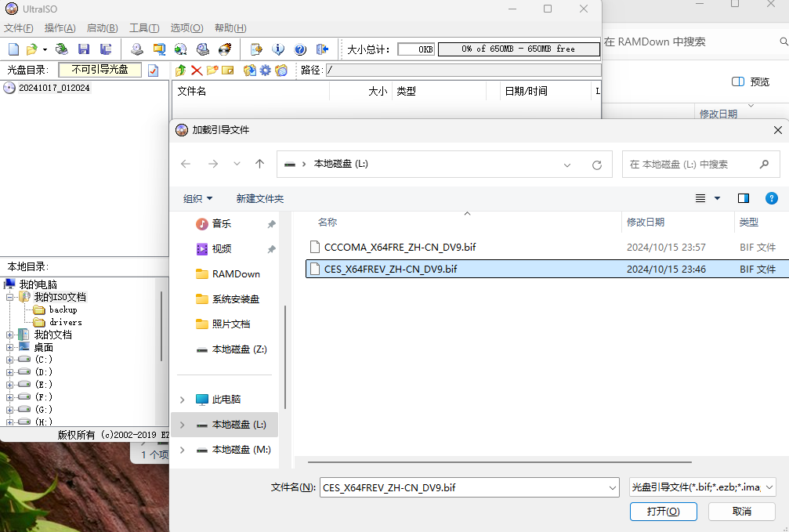Click the red X Delete icon
Image resolution: width=789 pixels, height=532 pixels.
(197, 71)
